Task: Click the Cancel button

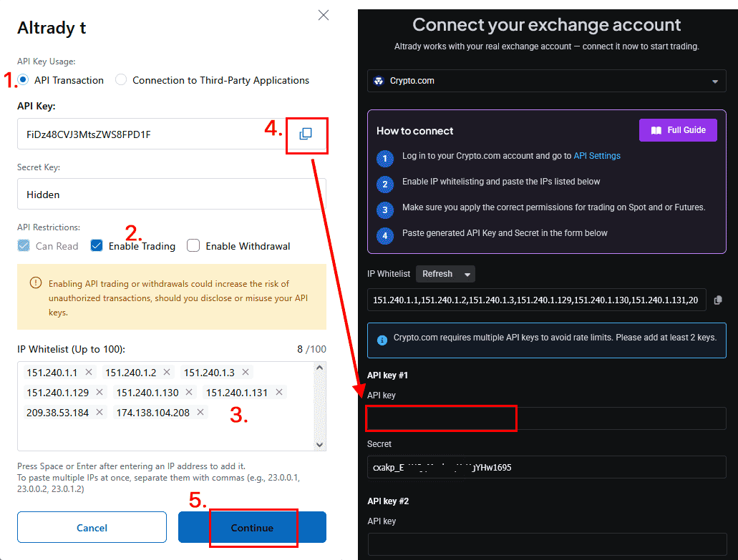Action: click(92, 527)
